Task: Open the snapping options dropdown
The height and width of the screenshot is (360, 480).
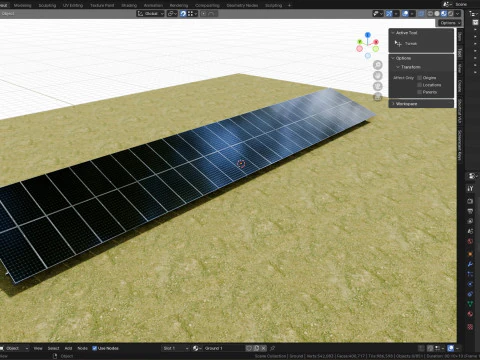Action: 193,14
